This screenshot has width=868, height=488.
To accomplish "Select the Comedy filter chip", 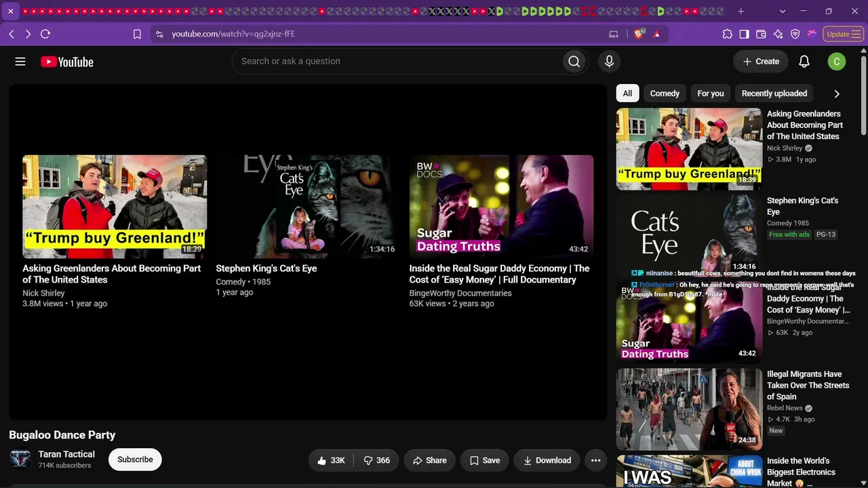I will [x=665, y=94].
